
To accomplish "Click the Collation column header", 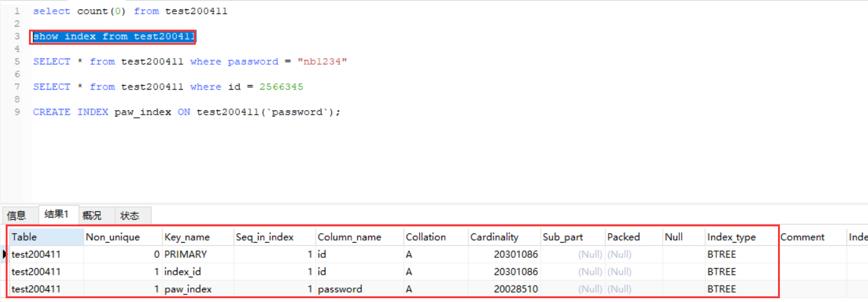I will (x=436, y=237).
